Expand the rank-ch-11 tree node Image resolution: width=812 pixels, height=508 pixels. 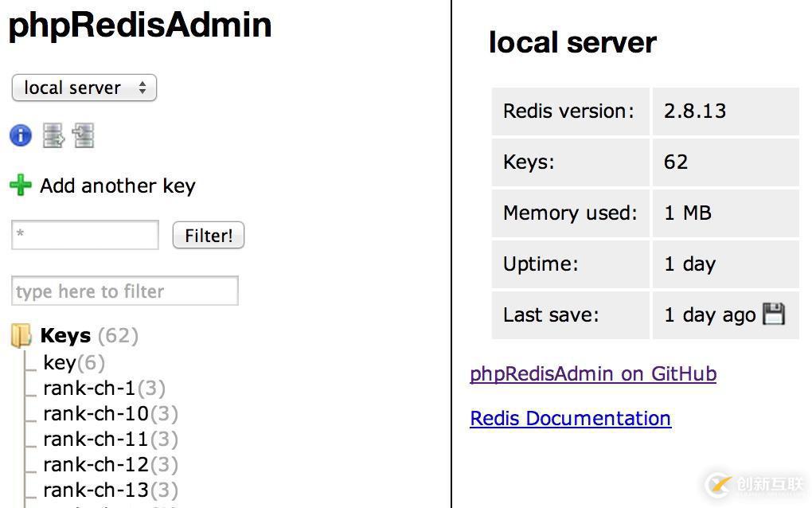tap(96, 440)
